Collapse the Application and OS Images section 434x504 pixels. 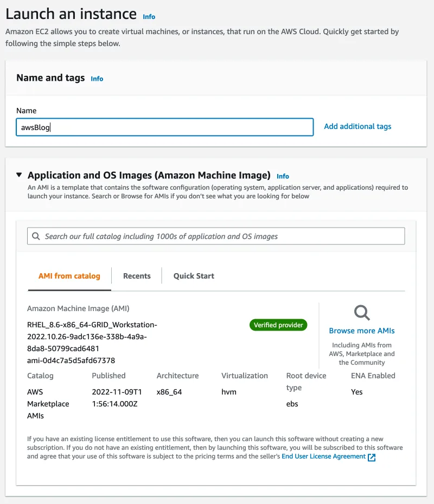pos(20,175)
